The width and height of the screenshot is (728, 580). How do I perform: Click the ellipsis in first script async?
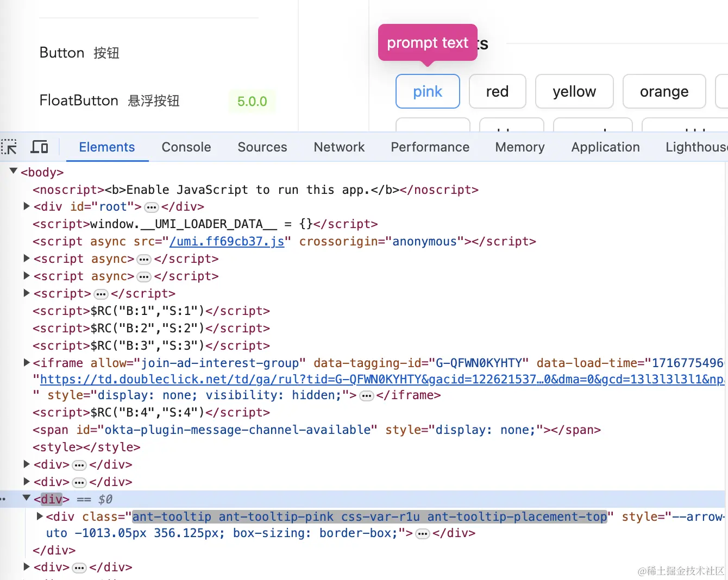[x=144, y=259]
